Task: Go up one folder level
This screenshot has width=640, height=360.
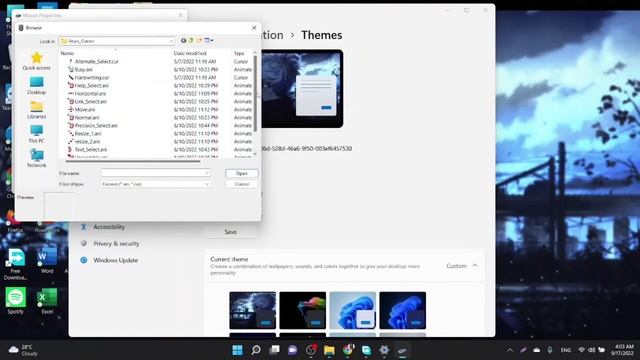Action: pyautogui.click(x=191, y=40)
